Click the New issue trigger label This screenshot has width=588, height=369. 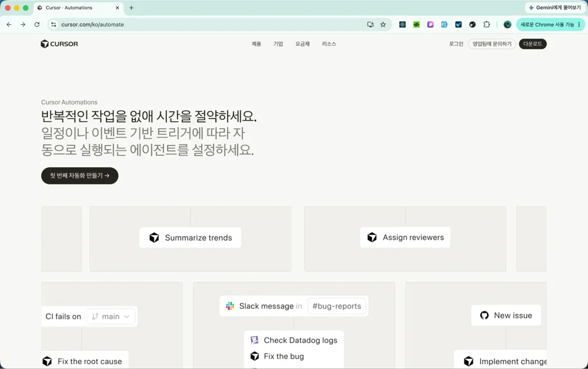pos(513,316)
